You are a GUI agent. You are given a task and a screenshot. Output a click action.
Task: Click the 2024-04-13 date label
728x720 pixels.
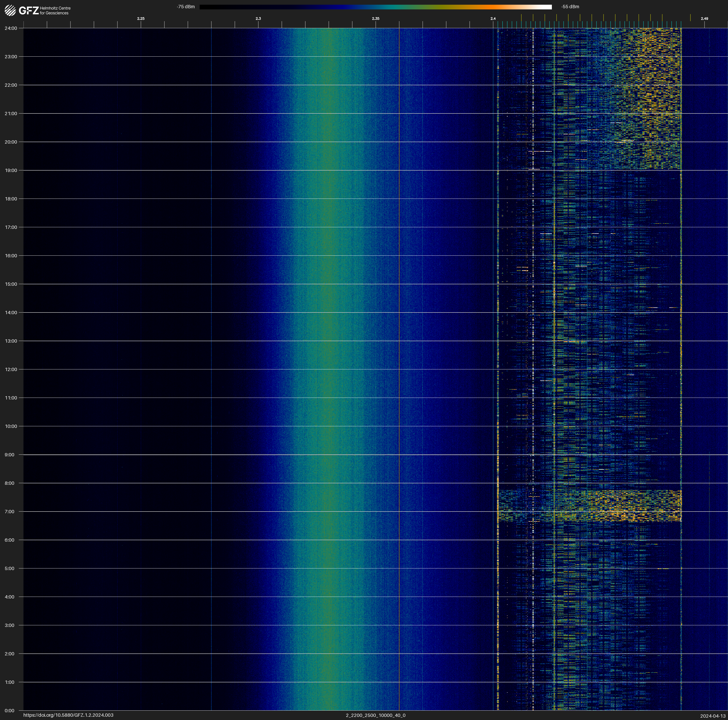click(x=713, y=716)
